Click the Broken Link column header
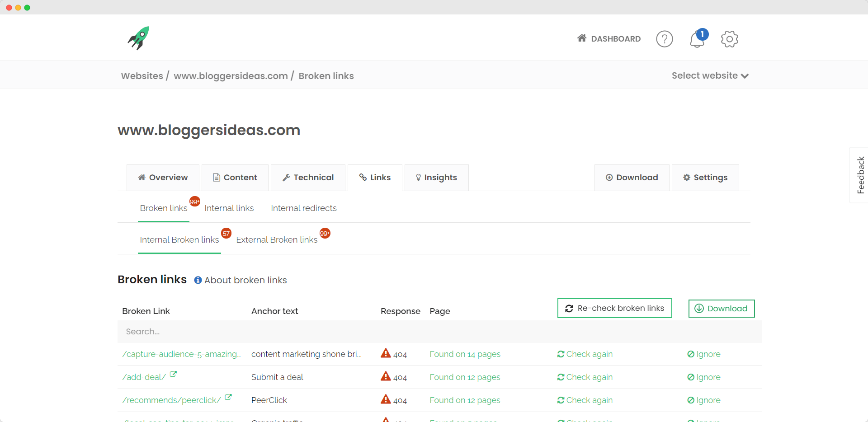The height and width of the screenshot is (422, 868). [146, 311]
